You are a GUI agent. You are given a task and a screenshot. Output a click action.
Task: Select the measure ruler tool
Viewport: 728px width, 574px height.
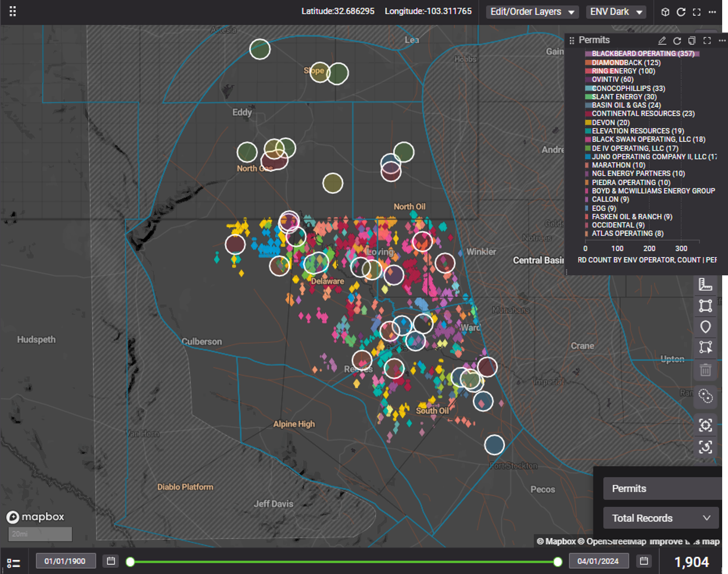tap(705, 285)
